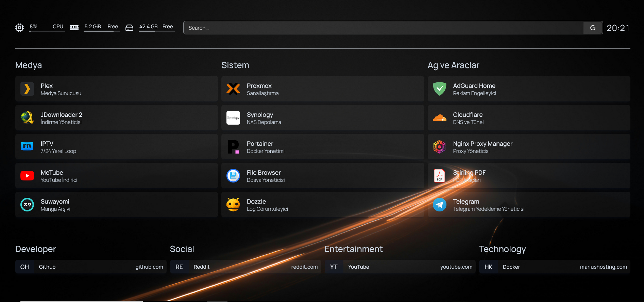
Task: Open the Plex service title
Action: (47, 86)
